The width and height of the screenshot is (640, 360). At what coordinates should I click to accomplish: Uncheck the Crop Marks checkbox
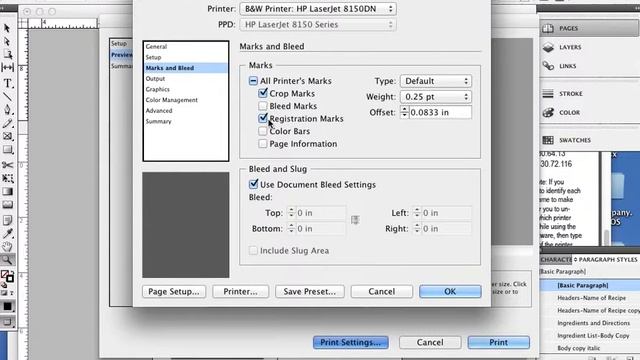263,93
